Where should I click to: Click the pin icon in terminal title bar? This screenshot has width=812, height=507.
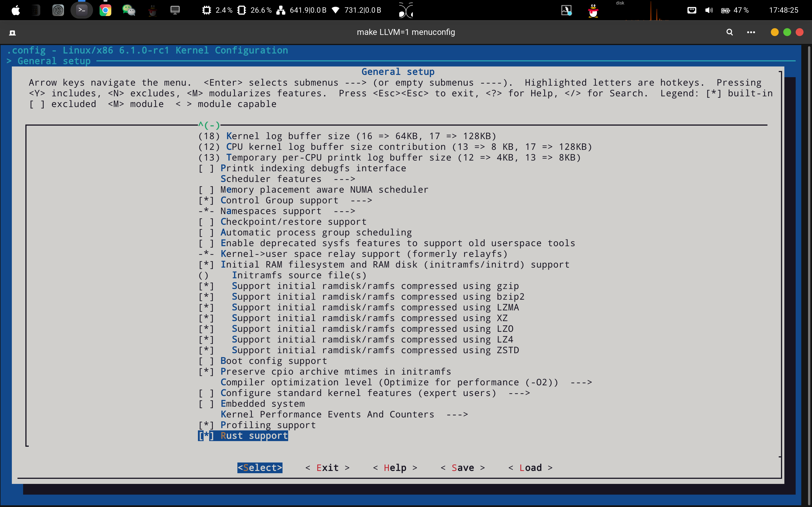coord(12,32)
